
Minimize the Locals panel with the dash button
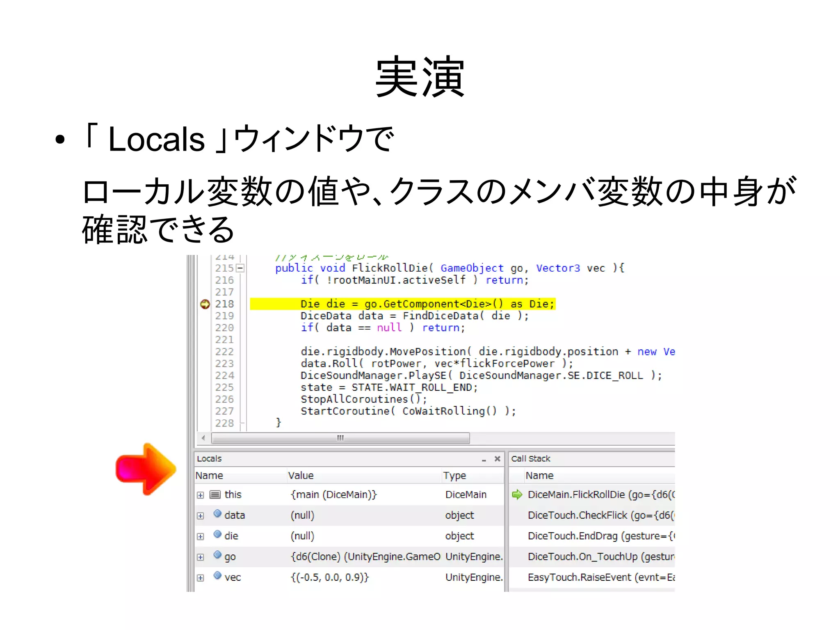[484, 460]
